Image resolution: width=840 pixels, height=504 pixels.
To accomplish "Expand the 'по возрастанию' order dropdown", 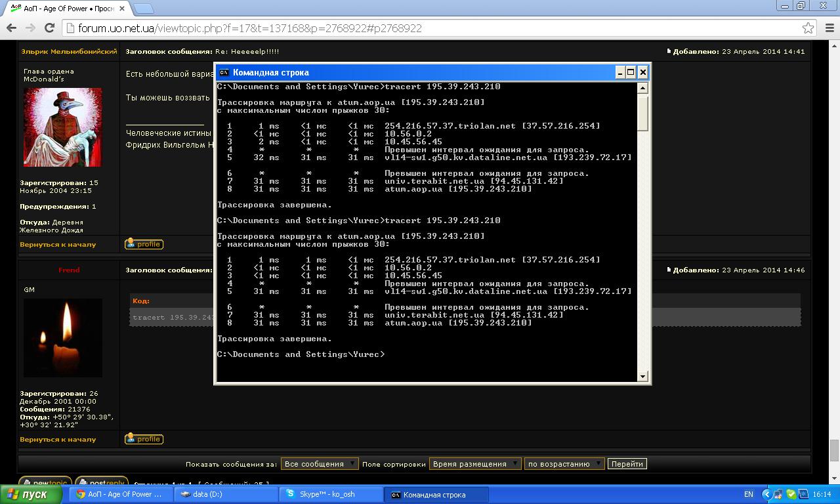I will pos(564,464).
